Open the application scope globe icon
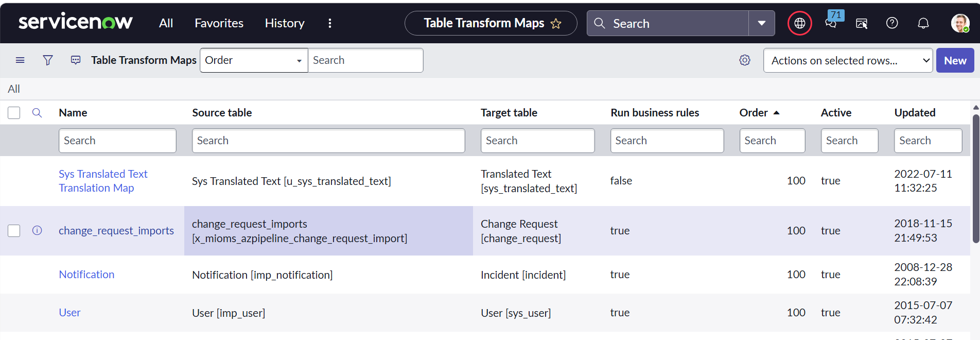 [x=800, y=23]
